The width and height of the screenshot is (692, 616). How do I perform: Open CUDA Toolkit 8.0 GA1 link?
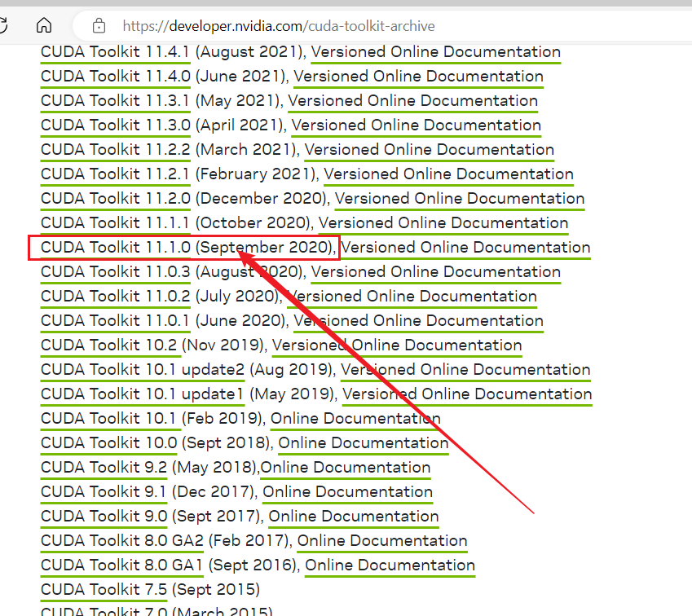coord(121,565)
